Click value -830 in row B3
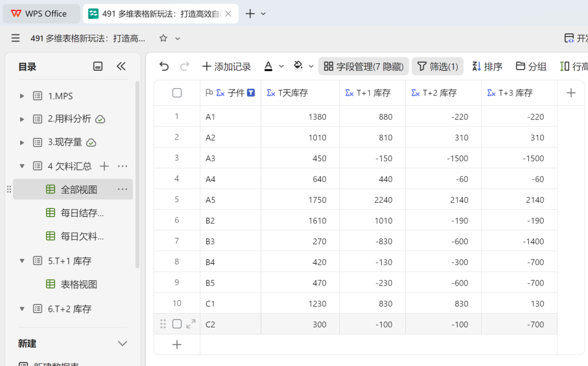This screenshot has height=366, width=588. coord(384,241)
